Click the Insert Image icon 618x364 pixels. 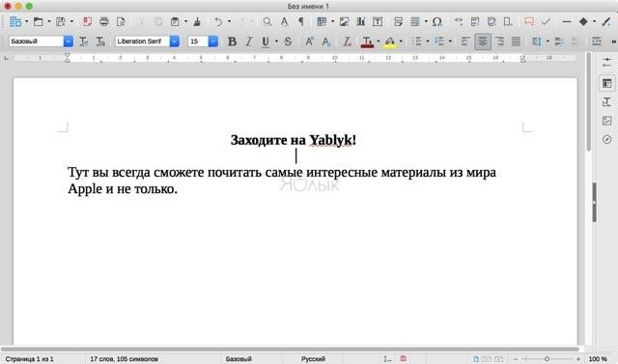[344, 21]
